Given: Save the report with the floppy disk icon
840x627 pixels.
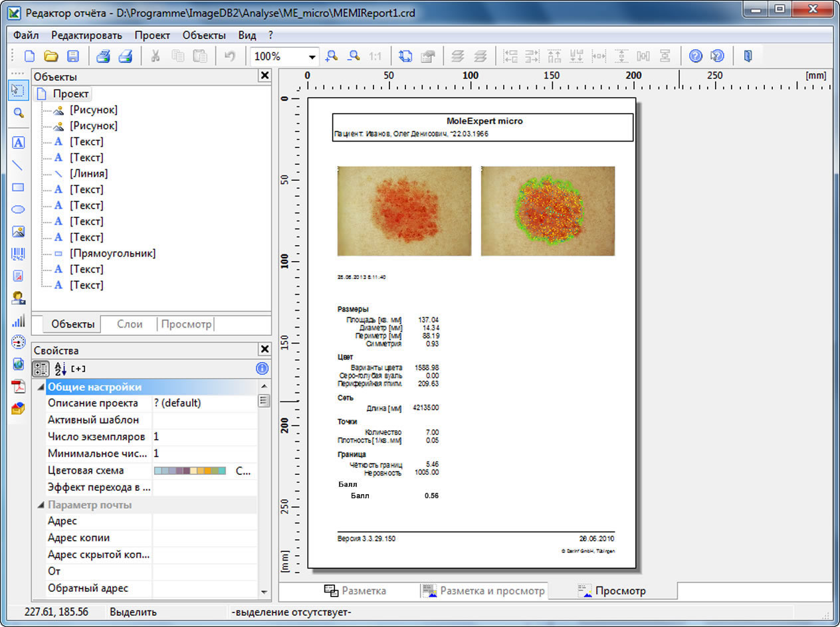Looking at the screenshot, I should (72, 56).
